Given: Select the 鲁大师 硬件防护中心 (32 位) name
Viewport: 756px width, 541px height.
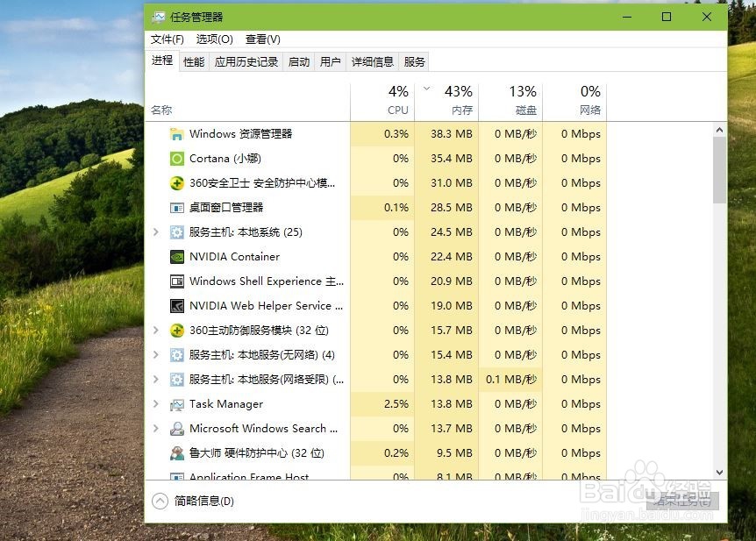Looking at the screenshot, I should 256,453.
